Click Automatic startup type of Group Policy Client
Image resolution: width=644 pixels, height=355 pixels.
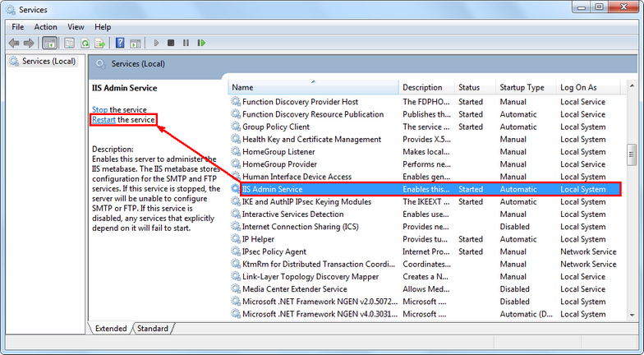point(517,127)
